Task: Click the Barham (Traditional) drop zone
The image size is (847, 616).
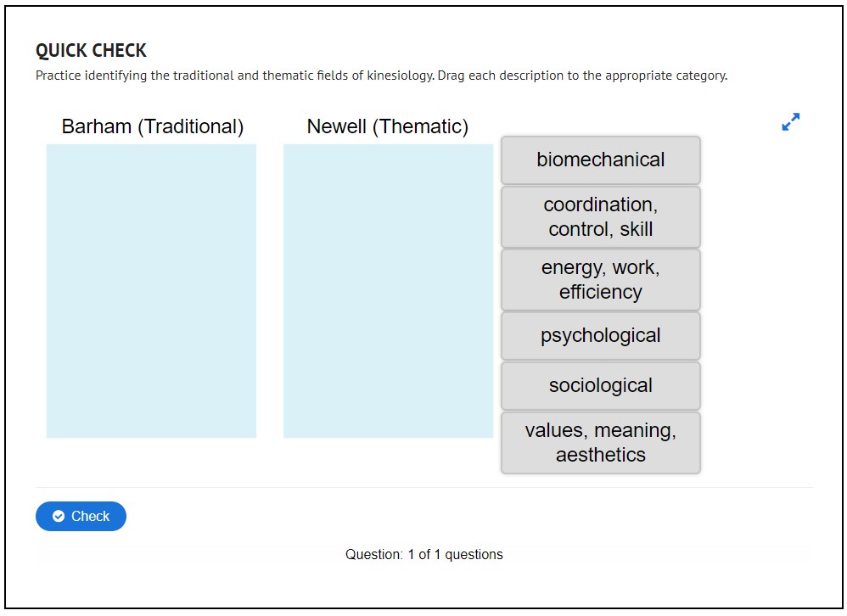Action: [151, 291]
